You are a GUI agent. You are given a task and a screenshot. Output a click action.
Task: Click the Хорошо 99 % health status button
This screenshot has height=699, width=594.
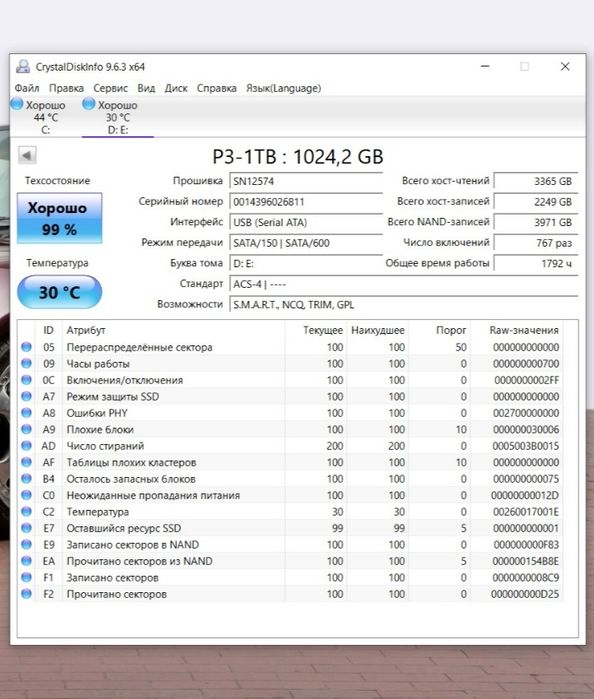pyautogui.click(x=60, y=218)
